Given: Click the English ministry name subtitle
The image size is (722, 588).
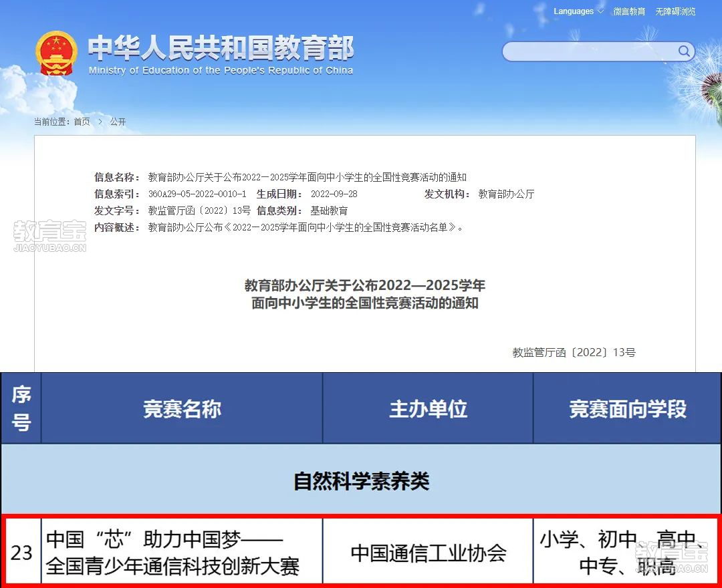Looking at the screenshot, I should 221,70.
